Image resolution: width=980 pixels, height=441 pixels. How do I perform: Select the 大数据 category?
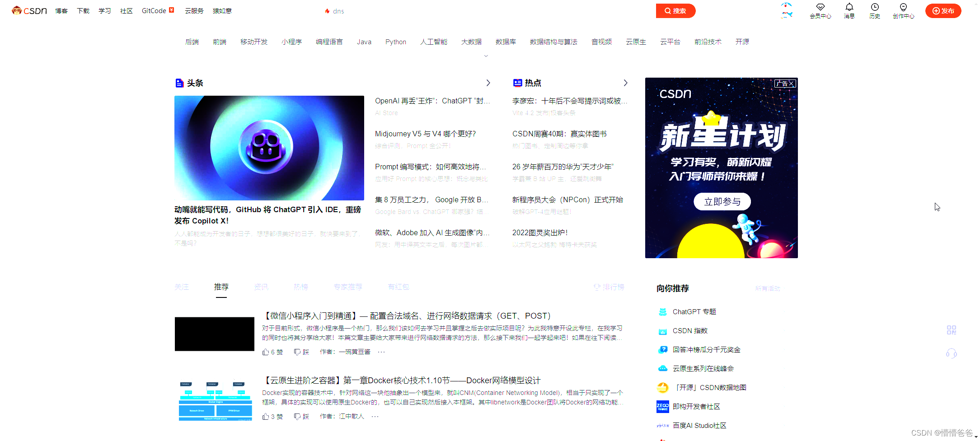(471, 42)
